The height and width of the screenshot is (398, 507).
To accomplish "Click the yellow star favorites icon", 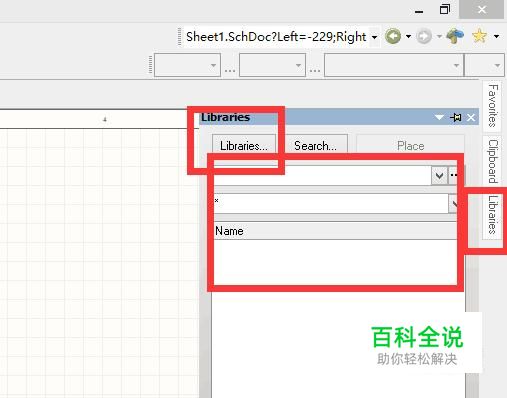I will [x=480, y=36].
